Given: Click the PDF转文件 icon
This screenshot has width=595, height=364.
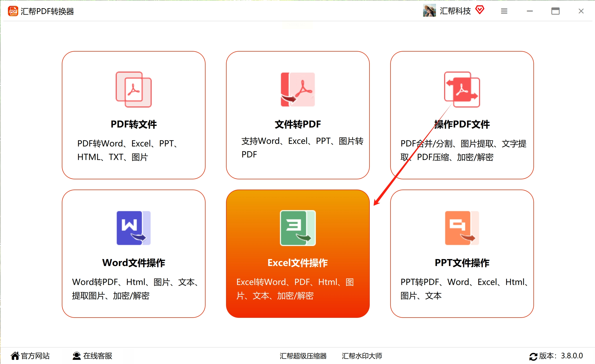Looking at the screenshot, I should pos(133,89).
